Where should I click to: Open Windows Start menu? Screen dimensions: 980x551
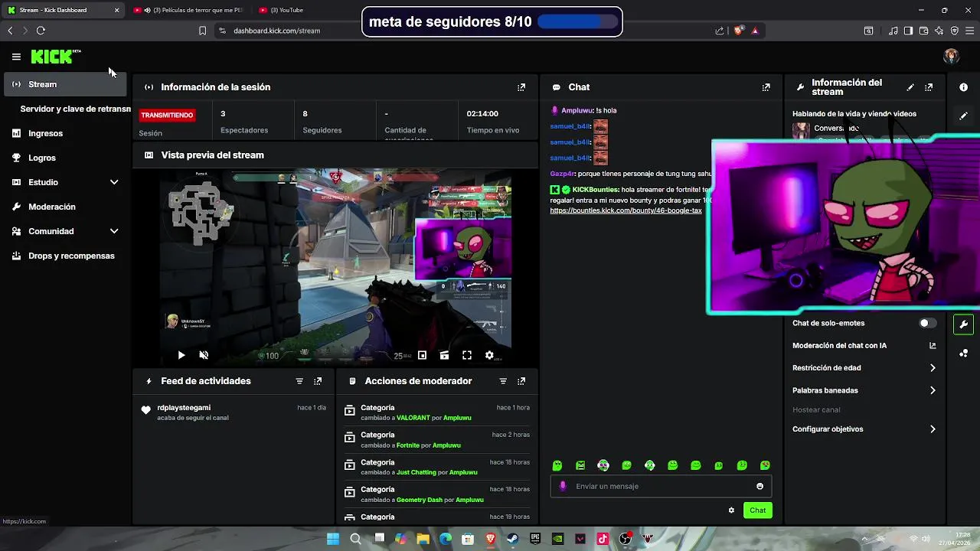[333, 539]
